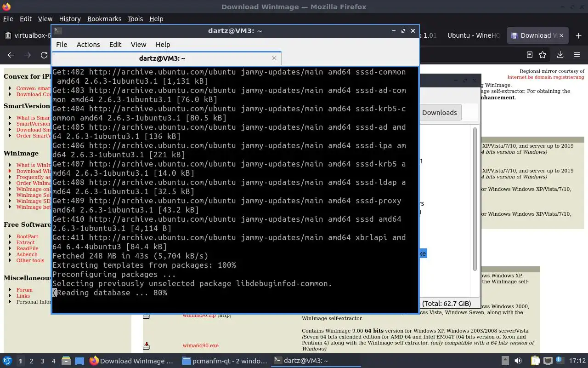
Task: Open the terminal Edit menu
Action: 115,45
